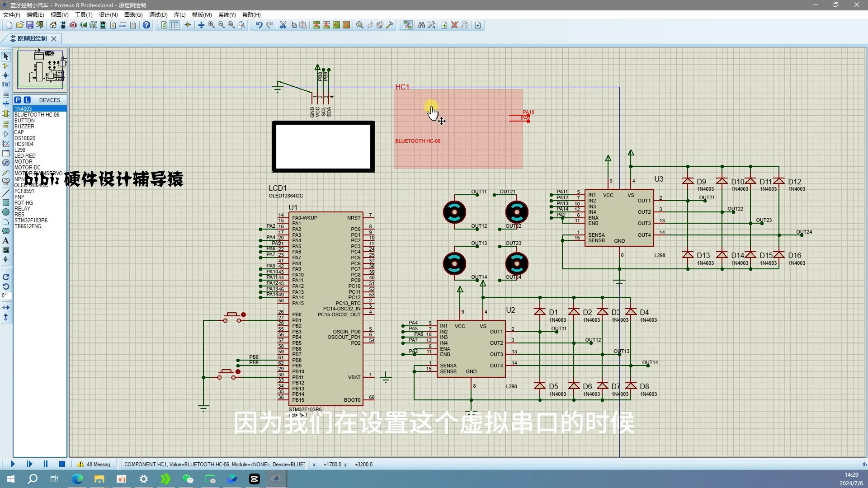Click the L library manage button

27,100
